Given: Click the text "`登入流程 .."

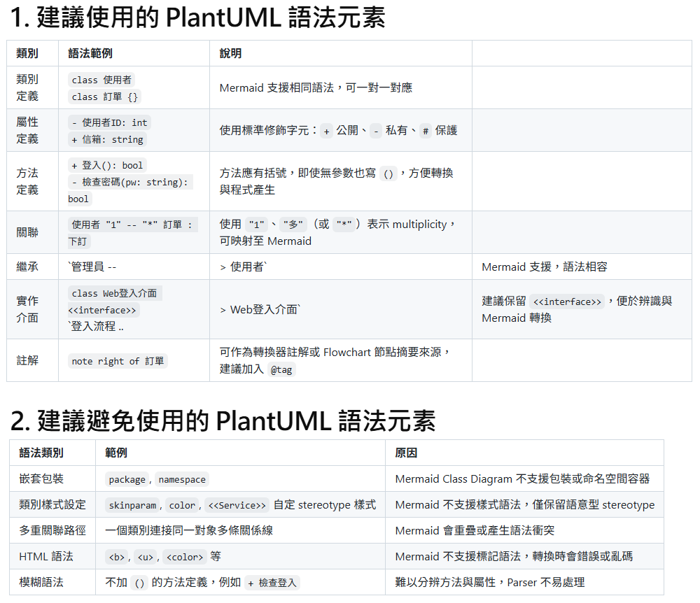Looking at the screenshot, I should tap(96, 327).
